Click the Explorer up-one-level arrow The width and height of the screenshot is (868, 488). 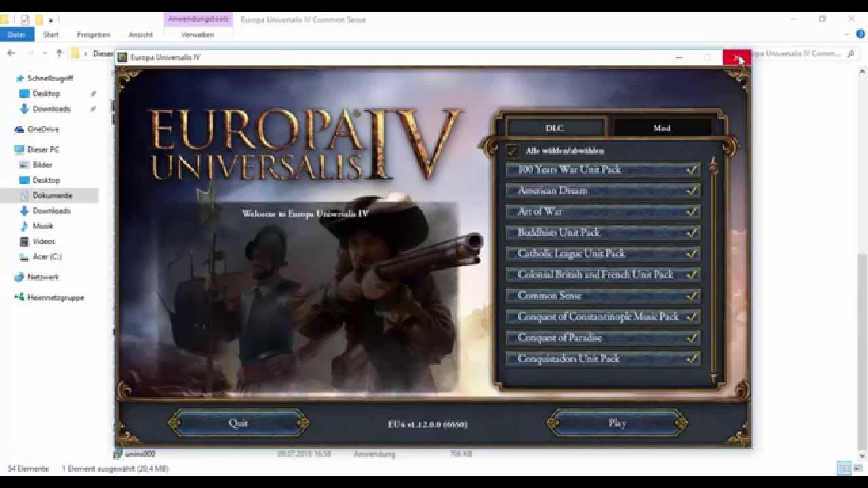(60, 54)
